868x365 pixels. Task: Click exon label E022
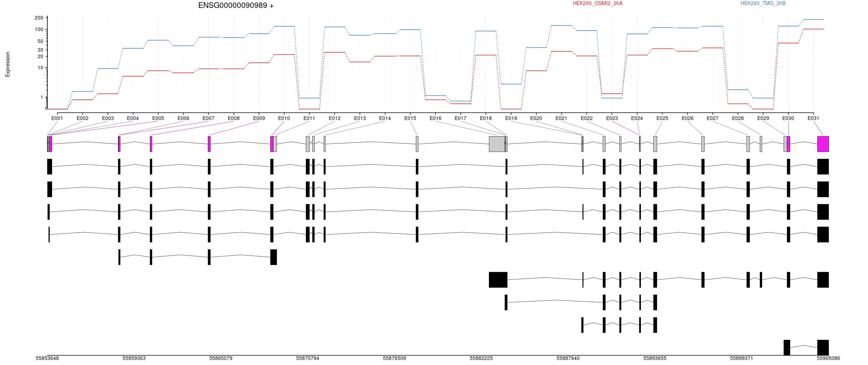587,118
